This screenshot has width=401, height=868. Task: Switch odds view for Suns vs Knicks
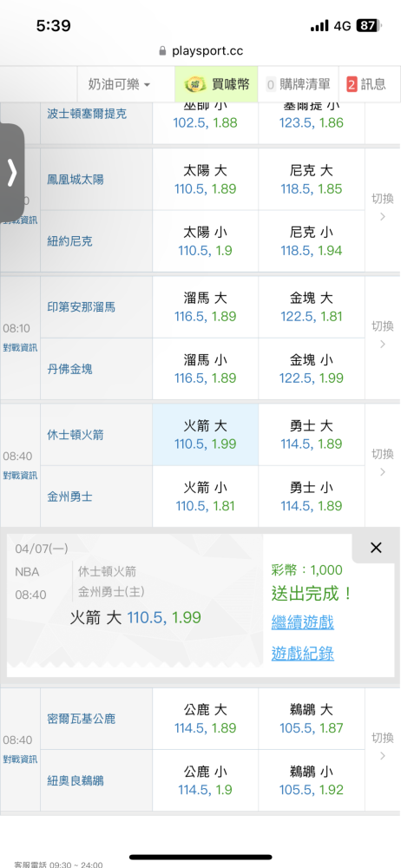pos(383,207)
